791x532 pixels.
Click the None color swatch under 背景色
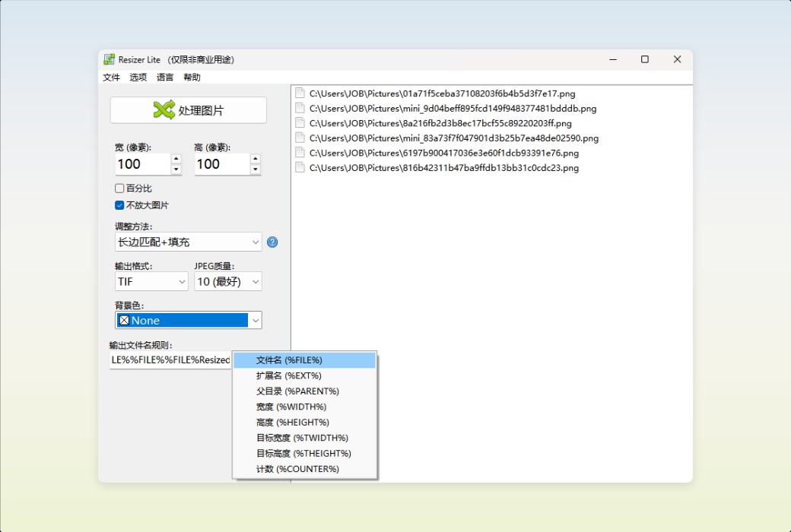pyautogui.click(x=125, y=320)
